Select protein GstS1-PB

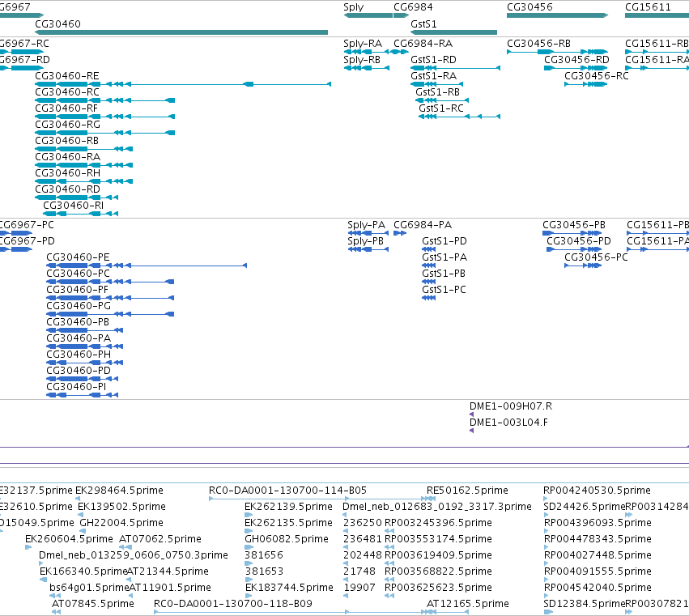click(429, 282)
